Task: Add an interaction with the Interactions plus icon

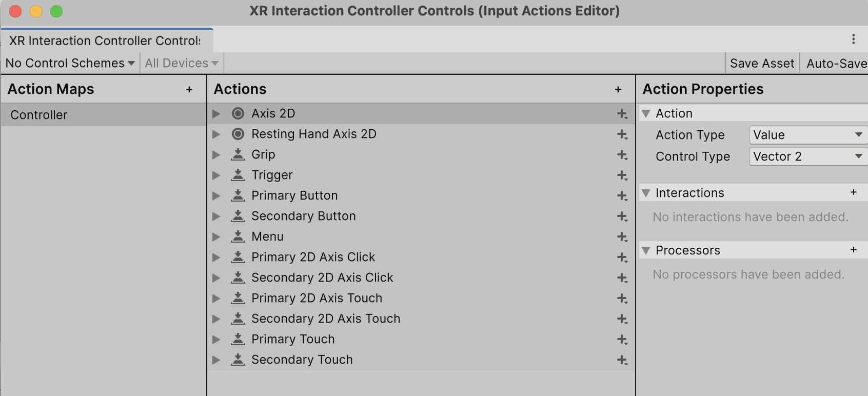Action: 854,192
